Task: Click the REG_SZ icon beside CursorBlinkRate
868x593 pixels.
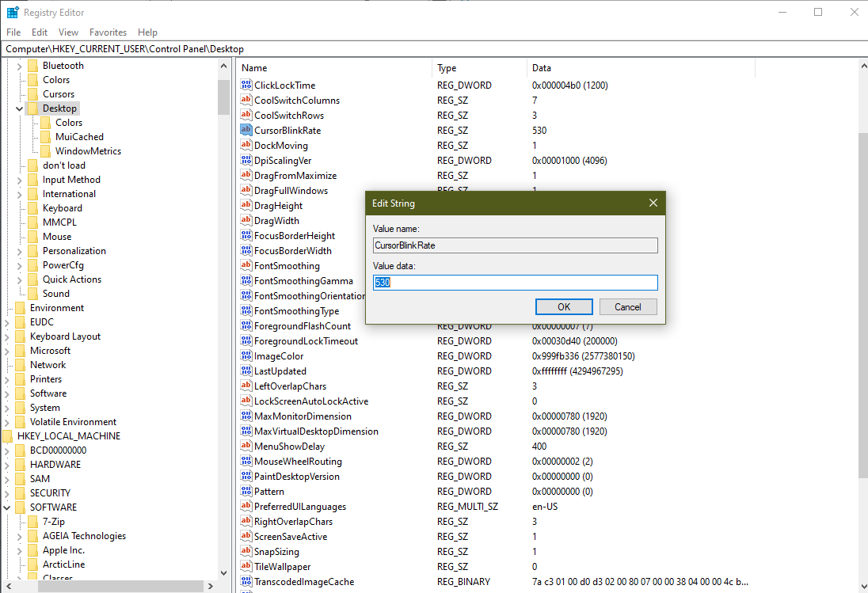Action: coord(245,130)
